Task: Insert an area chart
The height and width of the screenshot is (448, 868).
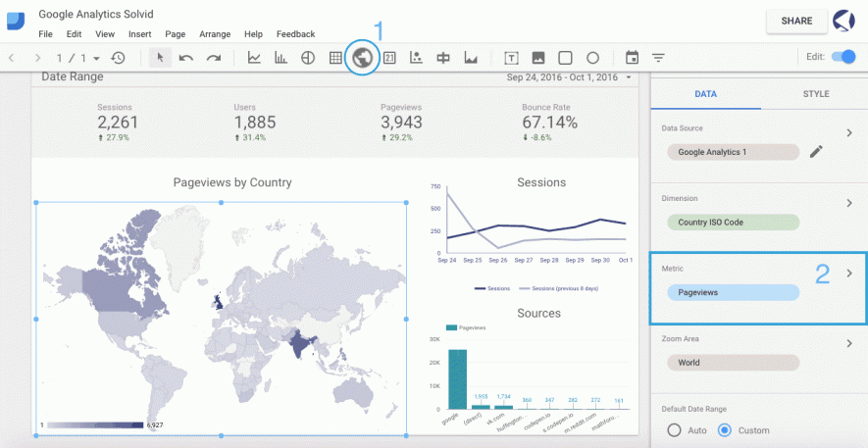Action: pyautogui.click(x=471, y=58)
